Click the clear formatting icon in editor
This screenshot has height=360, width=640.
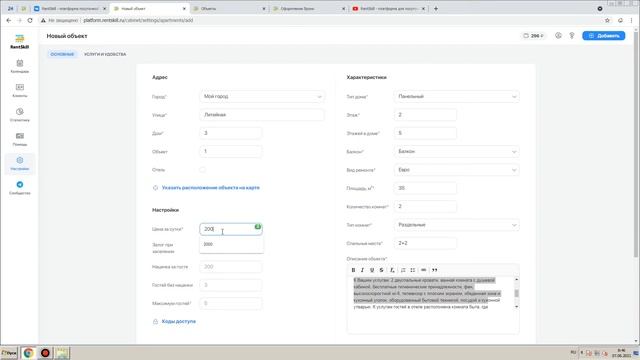click(x=392, y=270)
